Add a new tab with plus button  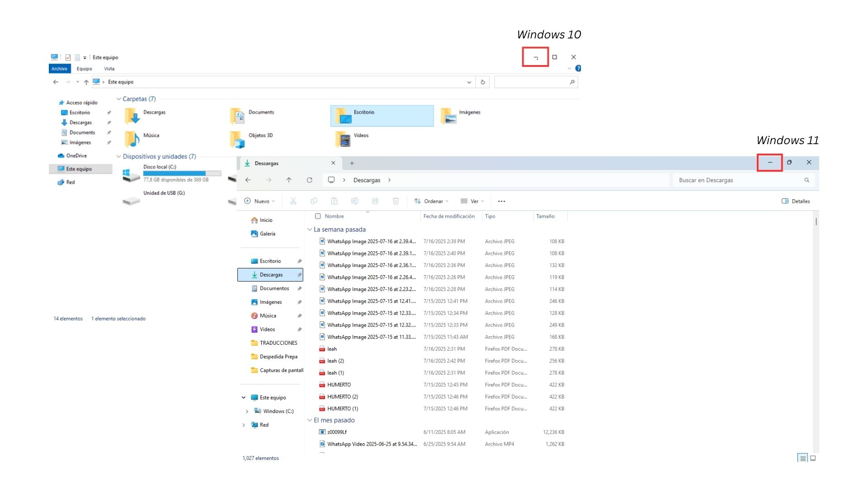point(352,163)
